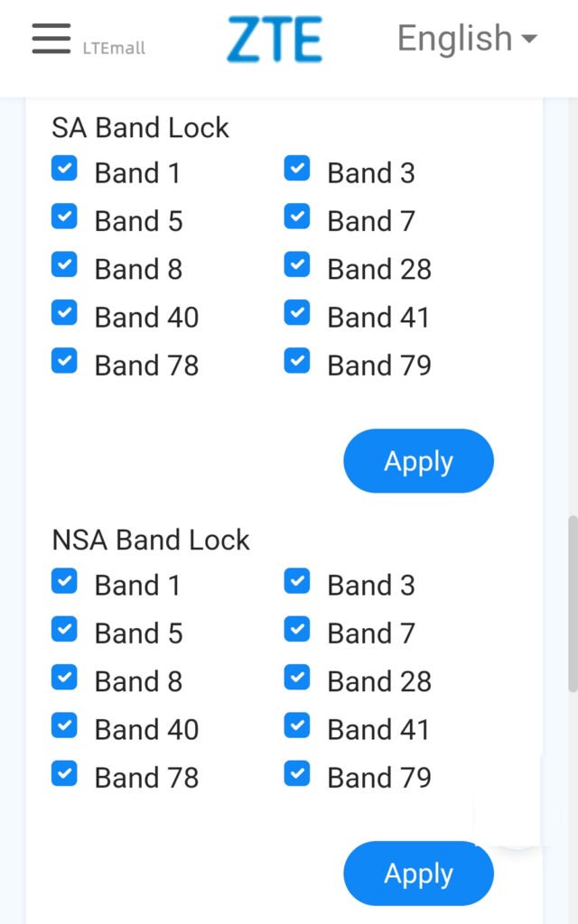Toggle SA Band 40 checkbox
This screenshot has height=924, width=578.
coord(64,313)
